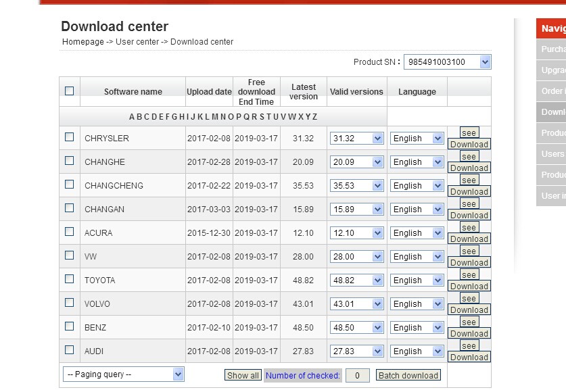This screenshot has width=566, height=392.
Task: Check the CHANGCHENG row checkbox
Action: (x=69, y=185)
